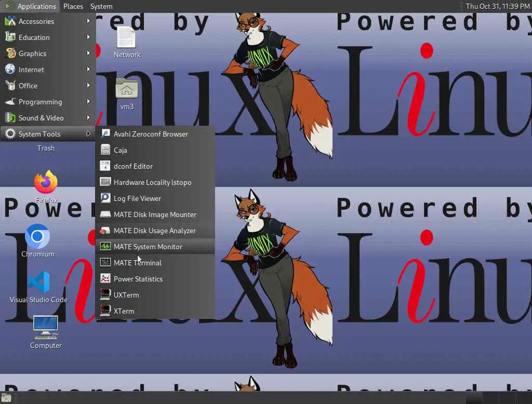Switch to the first workspace in bottom panel
Screen dimensions: 532x404
click(x=474, y=398)
